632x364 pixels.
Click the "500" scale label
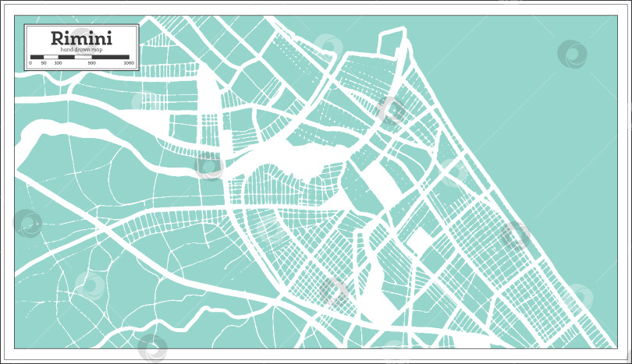click(92, 62)
